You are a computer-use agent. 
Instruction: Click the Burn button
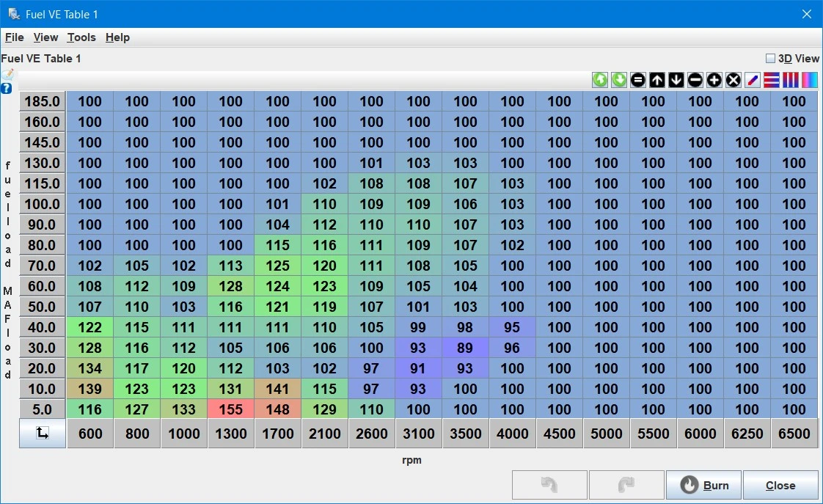click(x=704, y=485)
